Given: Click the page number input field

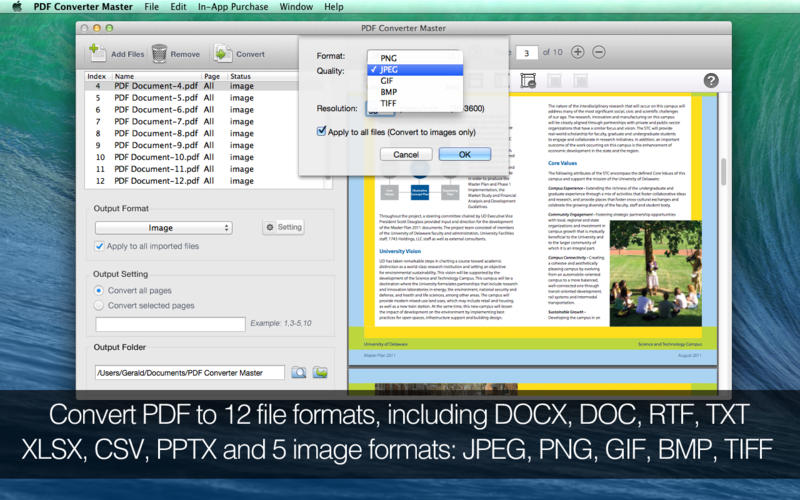Looking at the screenshot, I should [527, 52].
